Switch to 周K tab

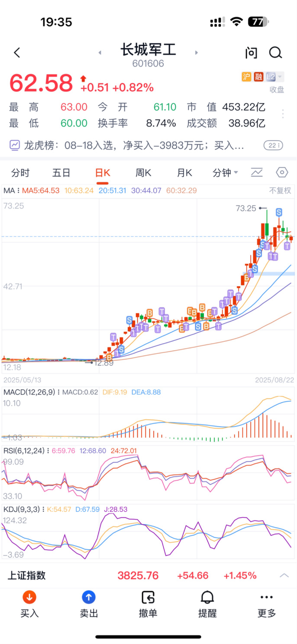click(143, 173)
